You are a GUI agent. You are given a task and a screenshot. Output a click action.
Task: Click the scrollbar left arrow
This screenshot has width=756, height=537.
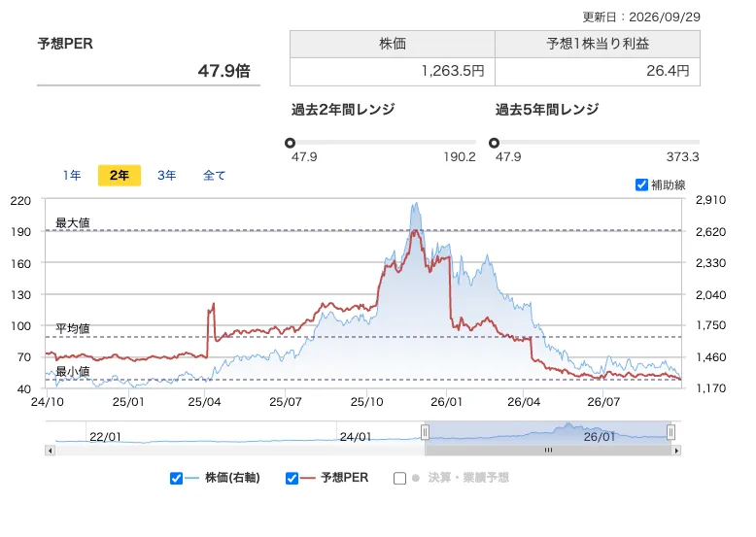[50, 451]
